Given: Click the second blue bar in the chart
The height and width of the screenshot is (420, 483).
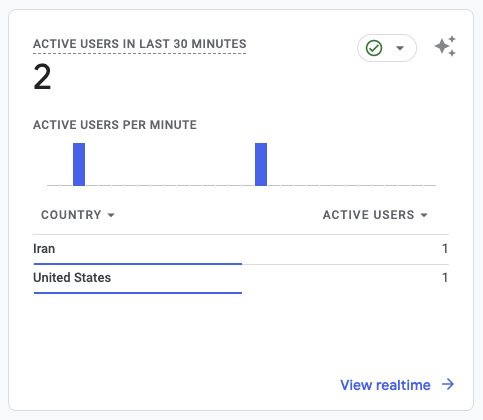Looking at the screenshot, I should [x=261, y=164].
